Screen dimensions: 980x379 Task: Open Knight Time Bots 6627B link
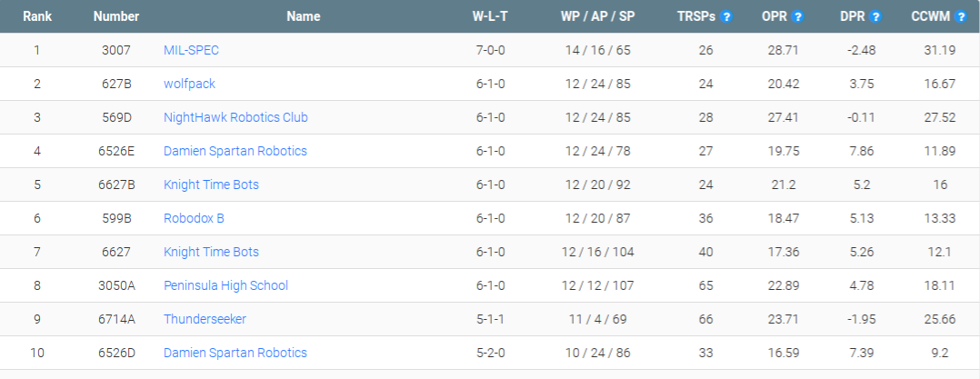(x=211, y=185)
